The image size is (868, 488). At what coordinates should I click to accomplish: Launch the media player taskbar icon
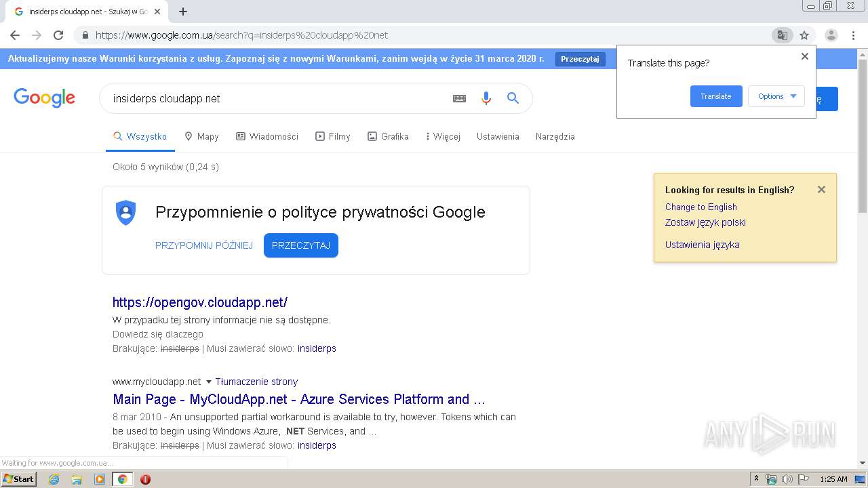pyautogui.click(x=100, y=479)
